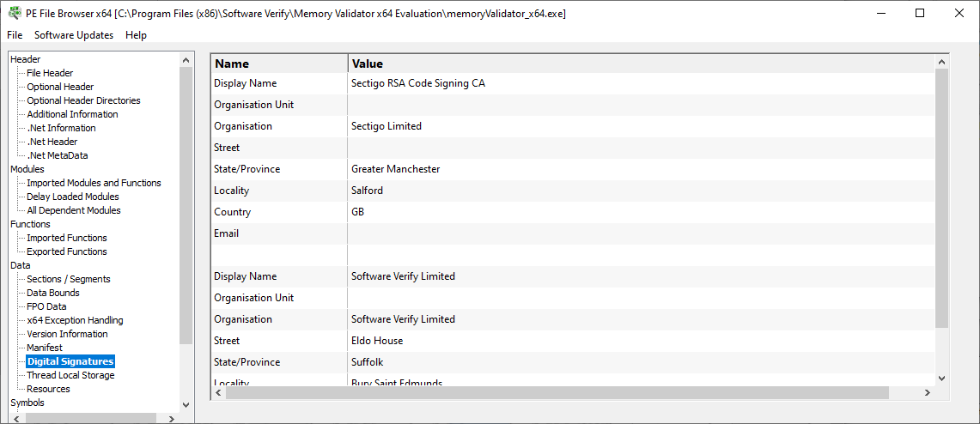This screenshot has height=424, width=980.
Task: Open Exported Functions in the tree
Action: pos(67,251)
